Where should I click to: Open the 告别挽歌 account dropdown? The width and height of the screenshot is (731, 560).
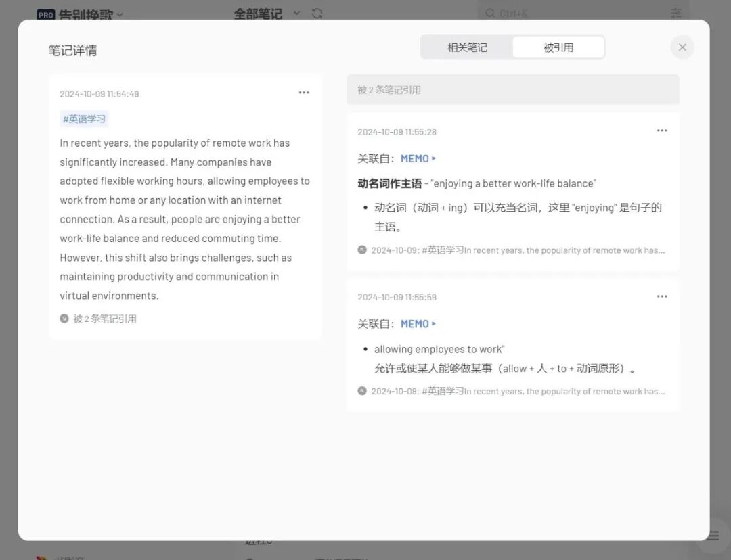tap(91, 15)
